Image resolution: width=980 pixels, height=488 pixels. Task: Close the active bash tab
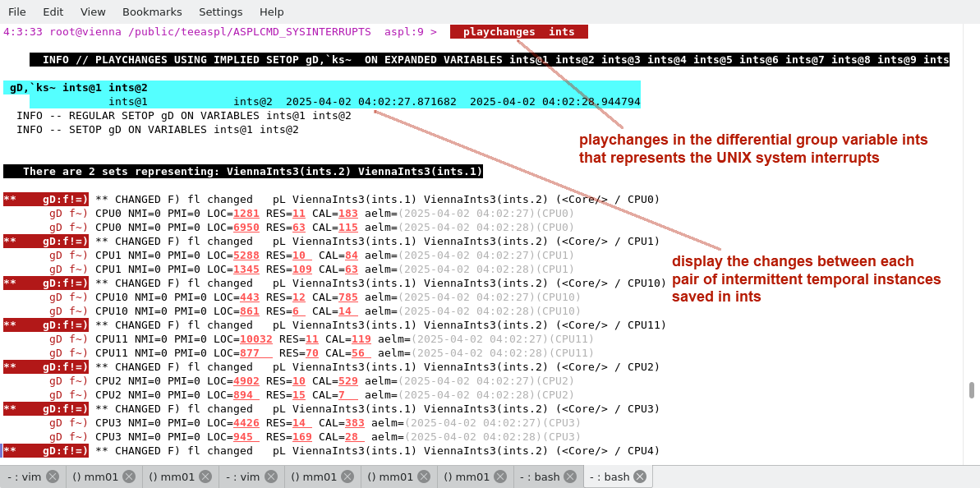click(640, 476)
